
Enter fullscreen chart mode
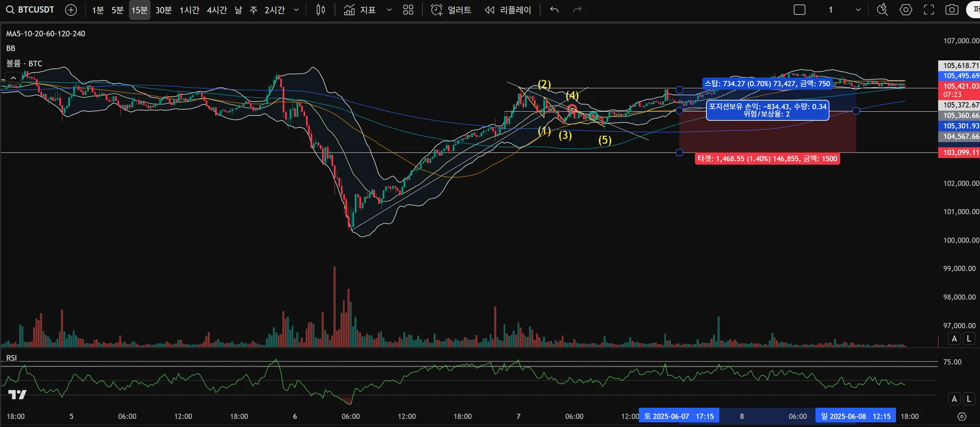(x=929, y=10)
